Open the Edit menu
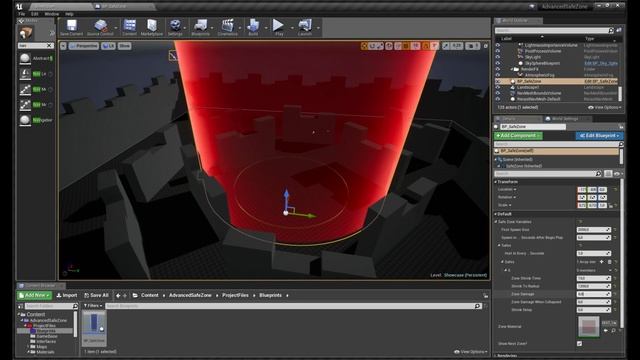 (35, 14)
